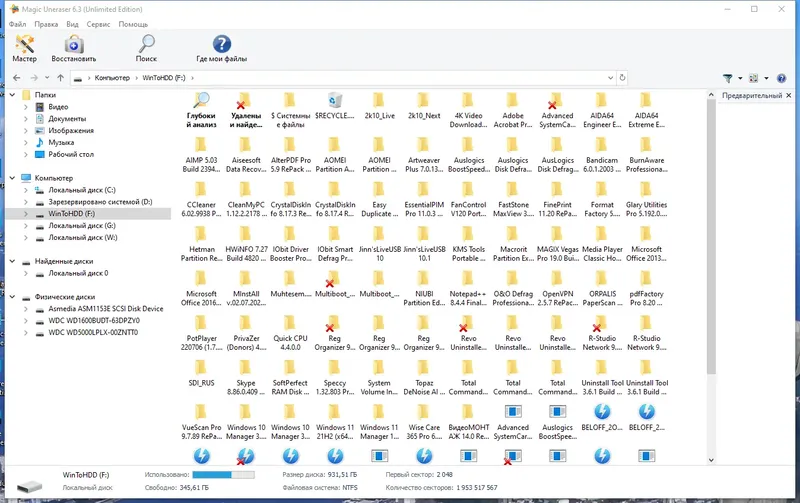
Task: Collapse the Компьютер tree section
Action: 12,178
